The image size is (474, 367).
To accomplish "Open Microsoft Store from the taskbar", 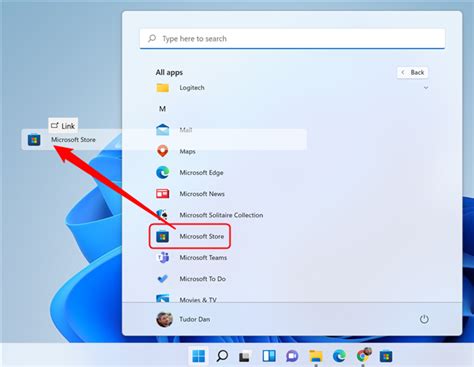I will (x=386, y=356).
